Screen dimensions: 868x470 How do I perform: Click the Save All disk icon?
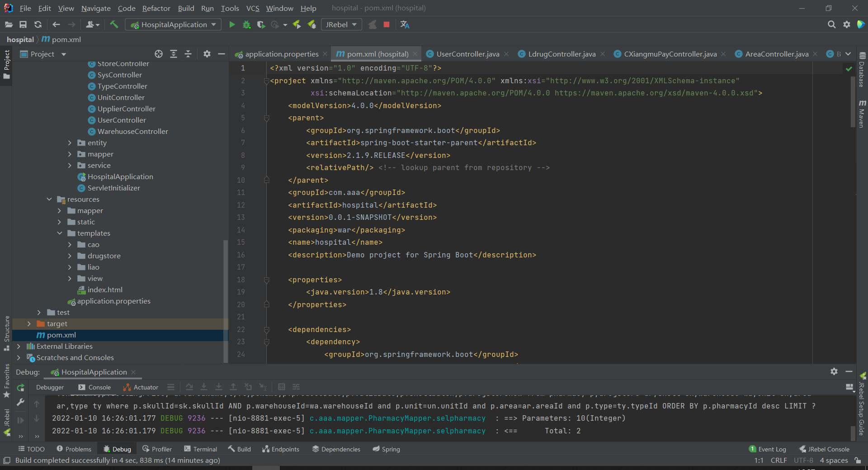click(x=23, y=24)
